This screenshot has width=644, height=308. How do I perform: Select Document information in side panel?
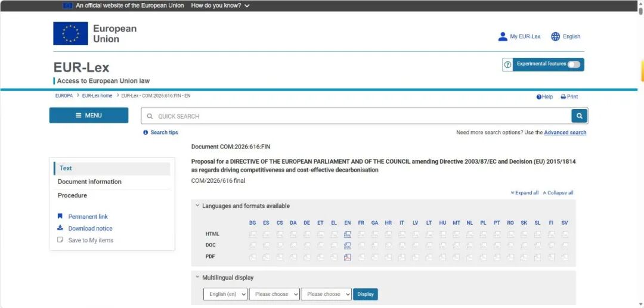click(x=89, y=182)
